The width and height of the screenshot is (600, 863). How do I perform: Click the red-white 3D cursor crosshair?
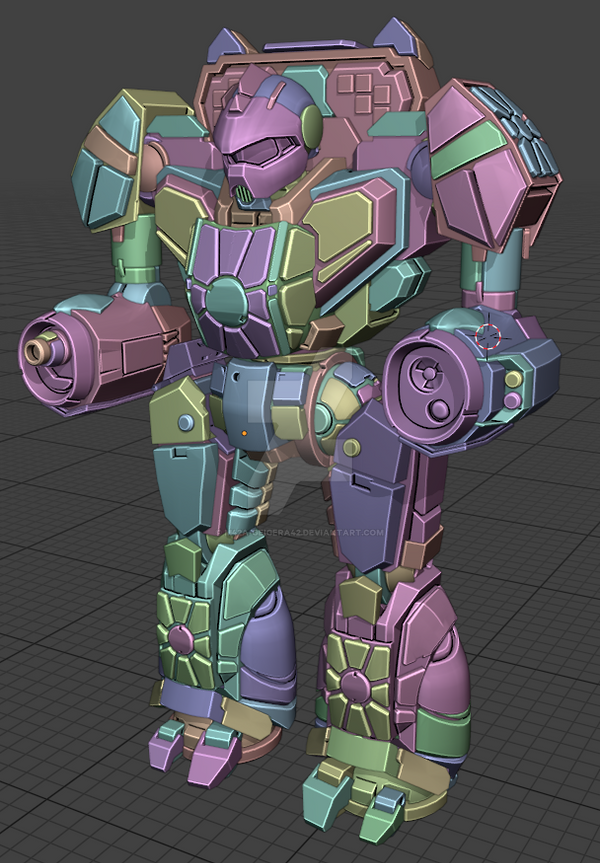click(488, 336)
